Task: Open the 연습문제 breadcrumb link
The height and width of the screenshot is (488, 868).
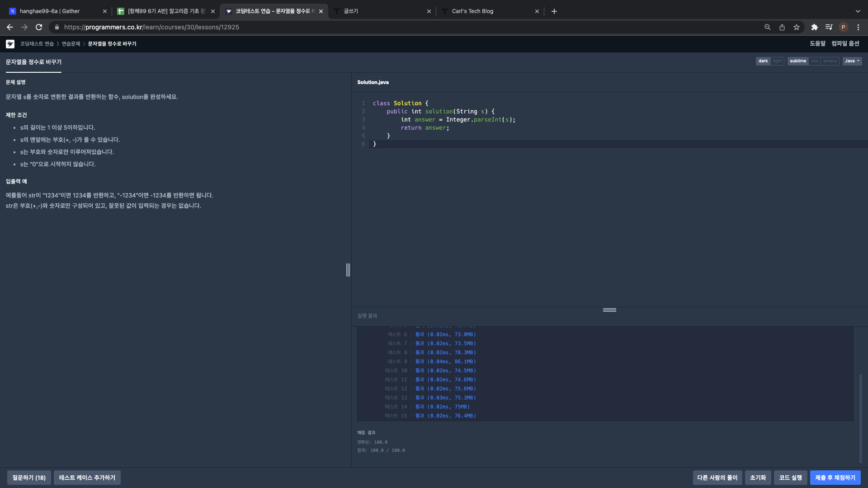Action: (x=71, y=44)
